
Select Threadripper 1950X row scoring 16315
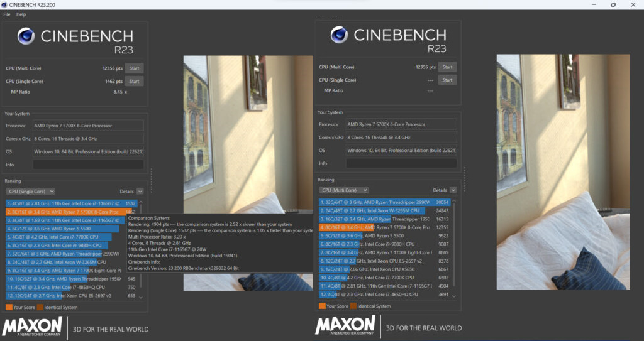[x=384, y=219]
